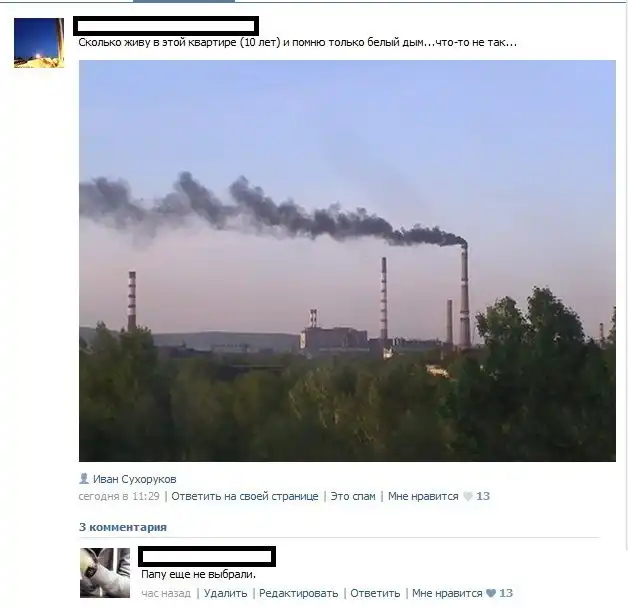Click Ответить на своей странице
Viewport: 628px width, 609px height.
[x=245, y=496]
